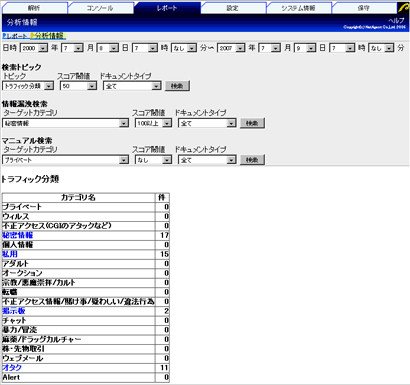
Task: Open the start minute dropdown showing なし
Action: click(x=184, y=48)
